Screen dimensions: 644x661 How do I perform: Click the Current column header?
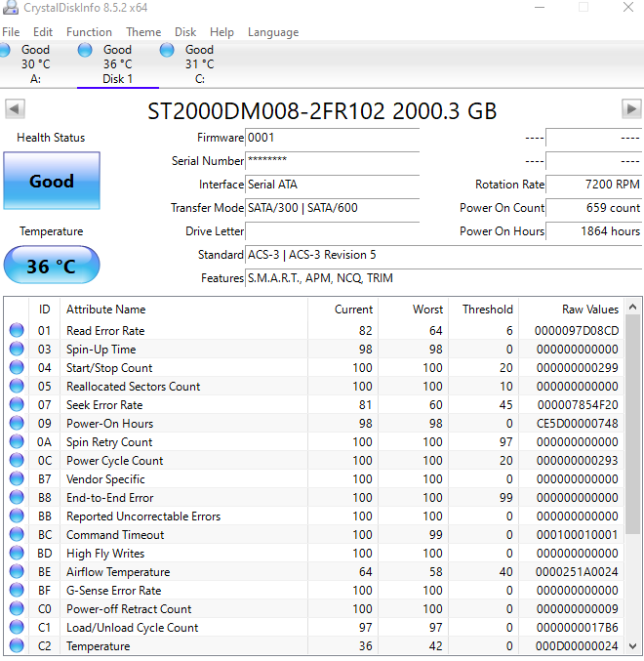[342, 310]
